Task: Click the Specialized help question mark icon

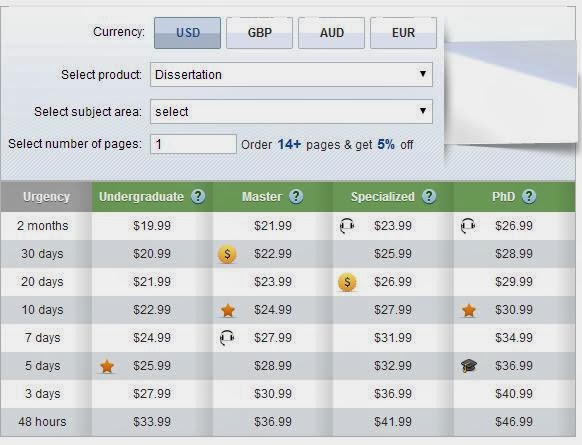Action: [x=429, y=196]
